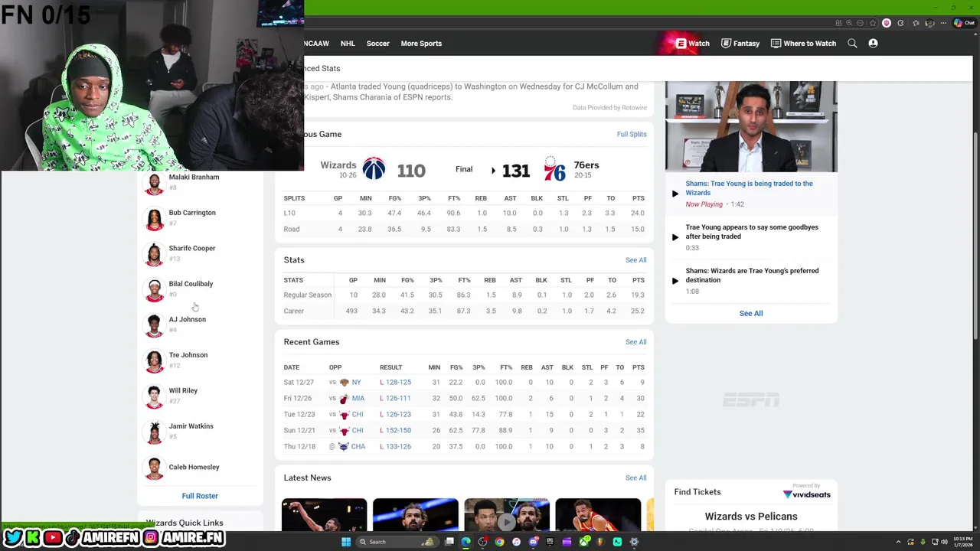This screenshot has width=980, height=551.
Task: Open the fourth Latest News thumbnail
Action: [x=598, y=514]
